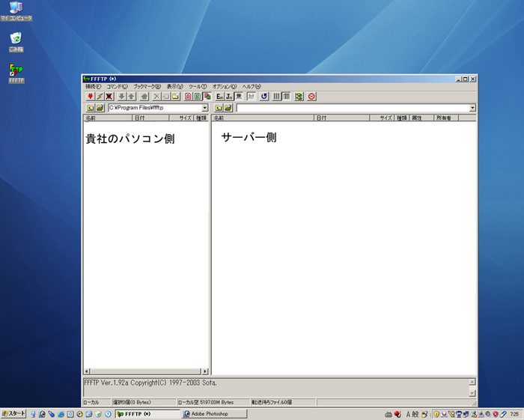Click the Create folder toolbar icon
The image size is (524, 420).
pyautogui.click(x=175, y=97)
